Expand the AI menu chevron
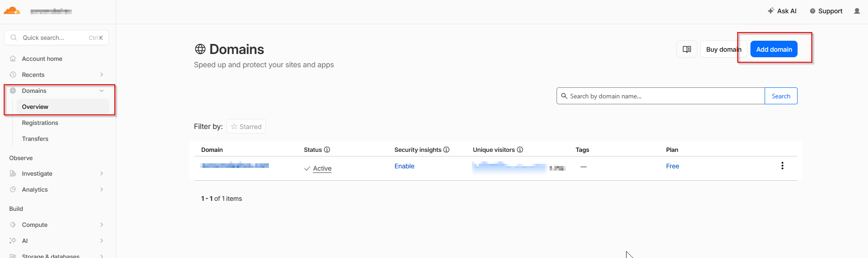868x258 pixels. [102, 241]
